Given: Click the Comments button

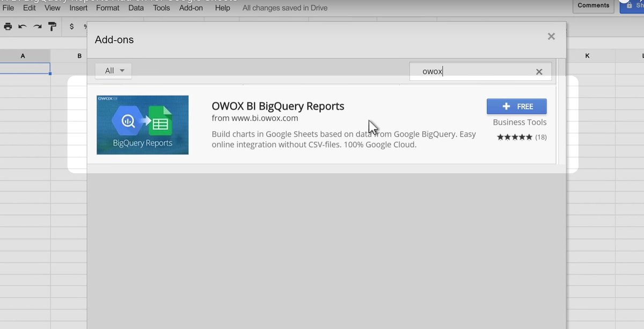Looking at the screenshot, I should coord(594,5).
